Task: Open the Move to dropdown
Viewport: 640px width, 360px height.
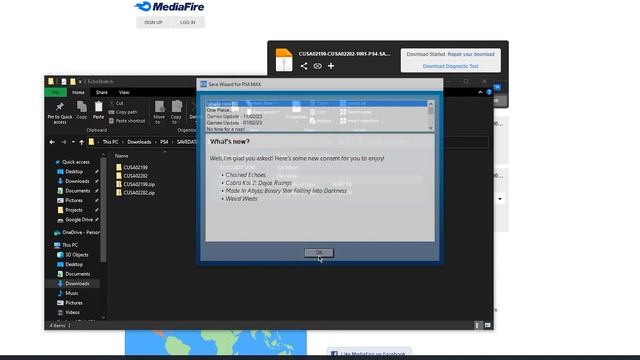Action: click(159, 112)
